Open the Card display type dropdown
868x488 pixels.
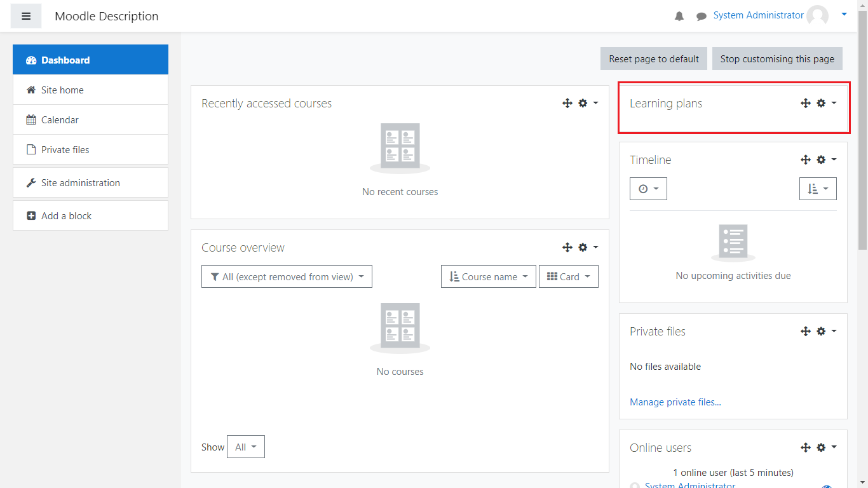point(568,276)
